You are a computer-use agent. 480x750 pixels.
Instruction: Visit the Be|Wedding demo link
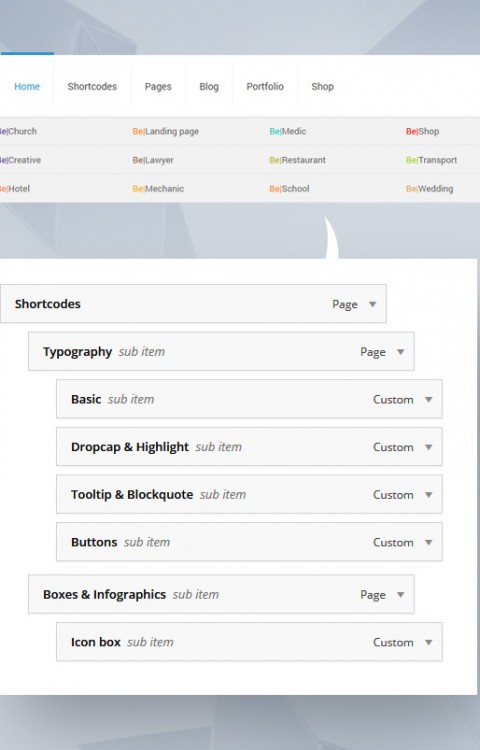(429, 188)
